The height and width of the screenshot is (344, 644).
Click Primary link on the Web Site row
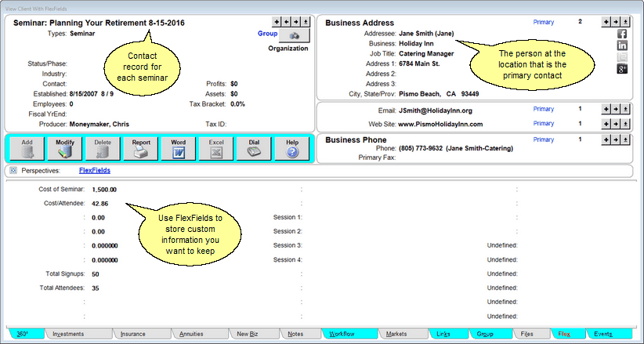[x=544, y=123]
